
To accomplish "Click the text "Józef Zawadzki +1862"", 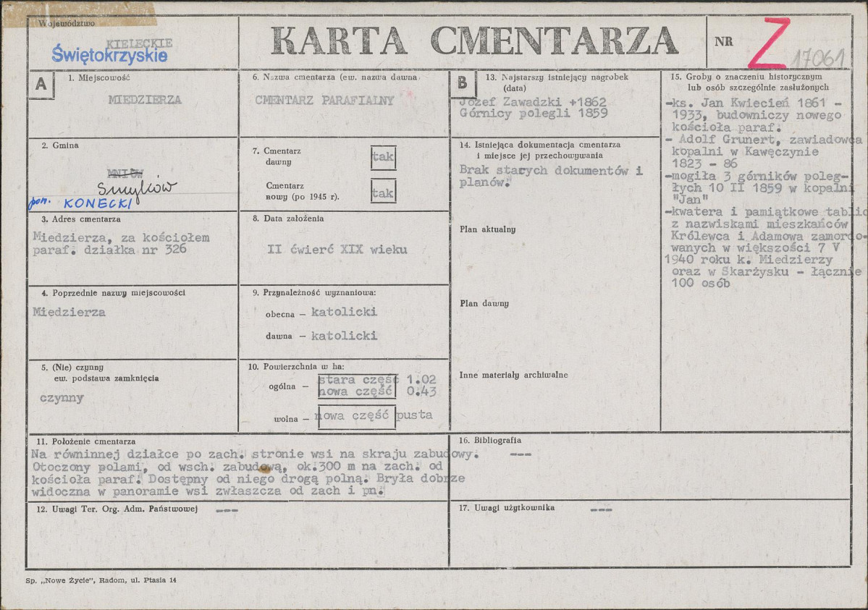I will click(533, 103).
